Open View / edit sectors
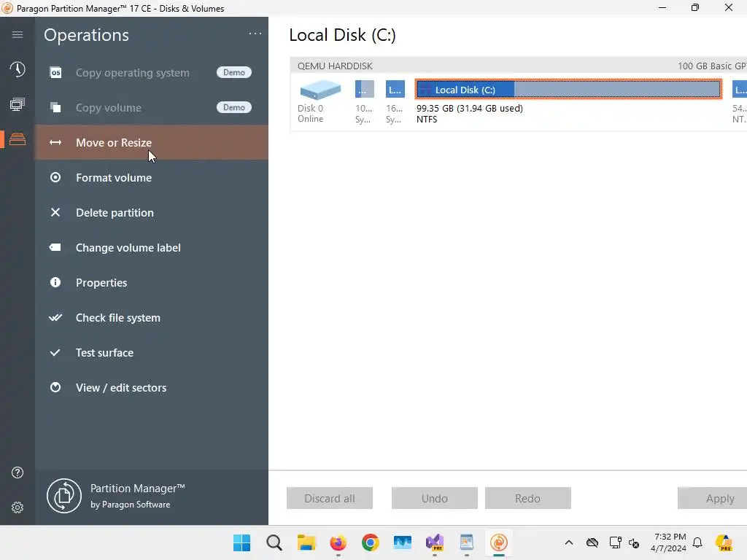Viewport: 747px width, 560px height. pyautogui.click(x=152, y=388)
